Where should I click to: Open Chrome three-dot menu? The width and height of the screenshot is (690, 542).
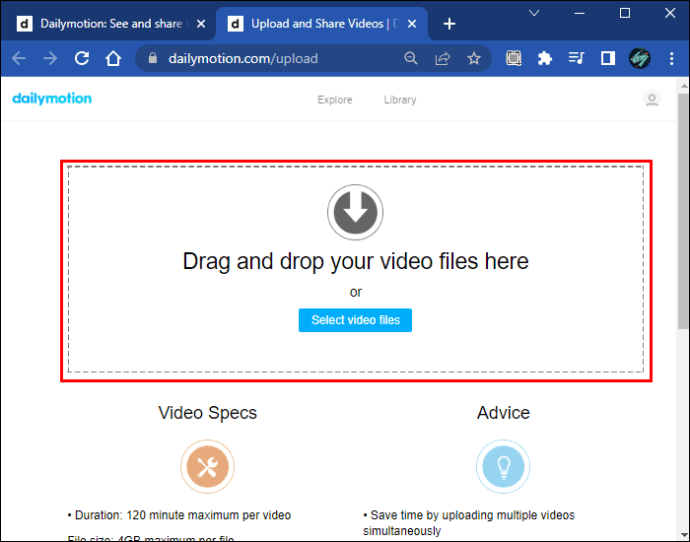[x=672, y=58]
